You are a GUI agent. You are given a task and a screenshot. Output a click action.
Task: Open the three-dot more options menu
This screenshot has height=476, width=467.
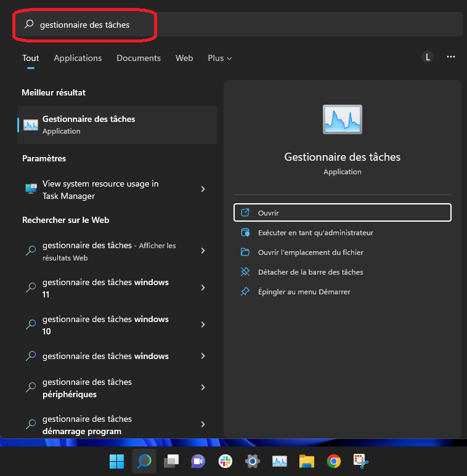(451, 57)
